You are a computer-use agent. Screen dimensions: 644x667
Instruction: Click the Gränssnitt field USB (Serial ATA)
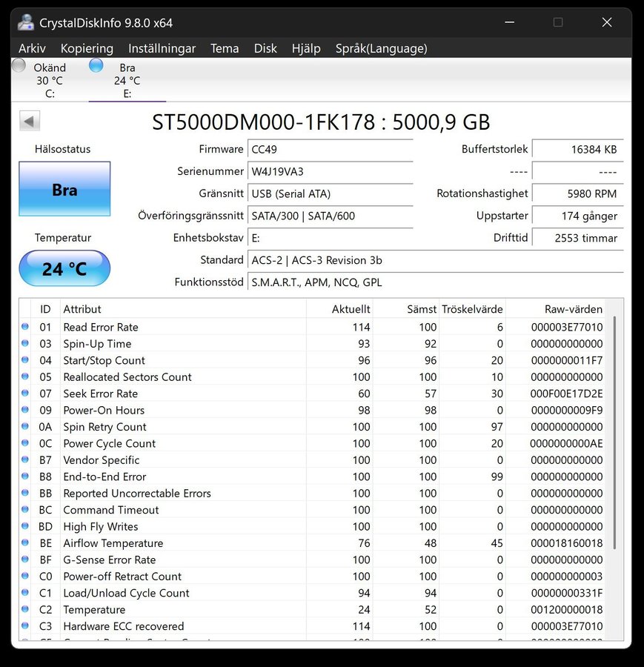tap(330, 193)
